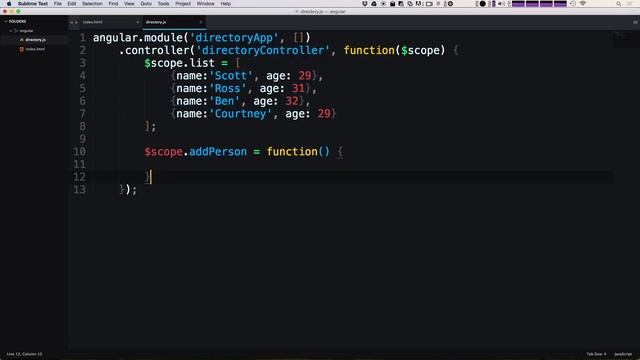Open the Help menu
This screenshot has width=640, height=360.
[226, 4]
